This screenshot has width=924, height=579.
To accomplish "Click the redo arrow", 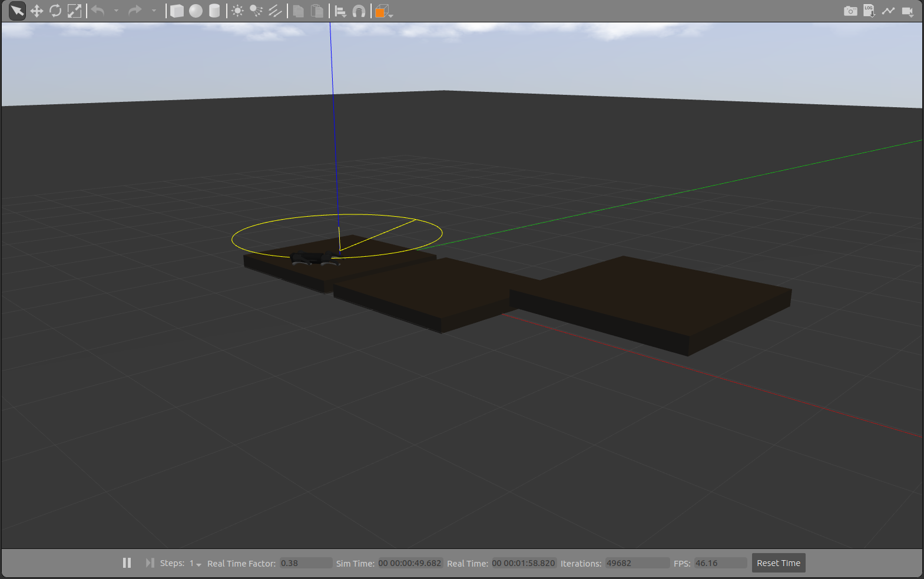I will click(x=135, y=11).
